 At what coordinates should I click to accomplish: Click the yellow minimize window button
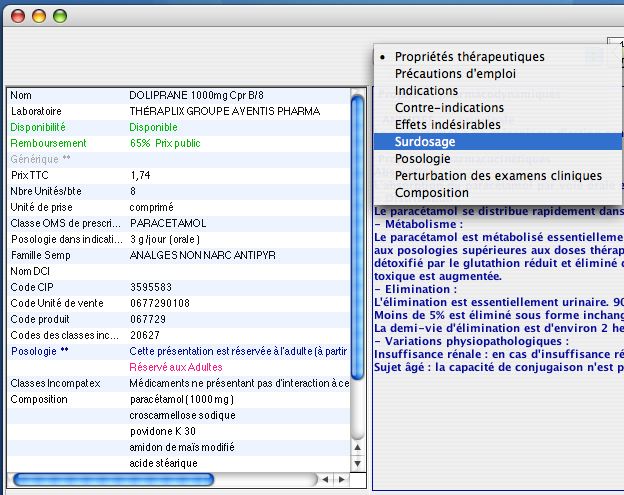pyautogui.click(x=39, y=16)
